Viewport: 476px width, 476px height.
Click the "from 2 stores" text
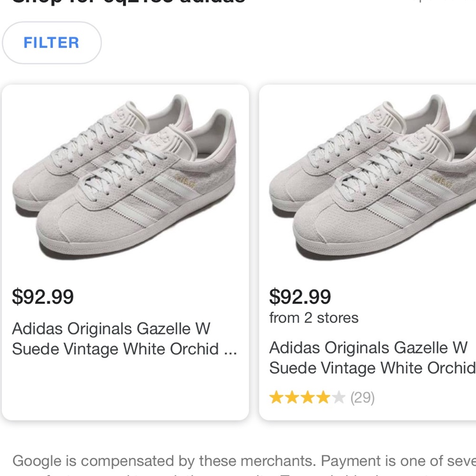click(x=314, y=318)
